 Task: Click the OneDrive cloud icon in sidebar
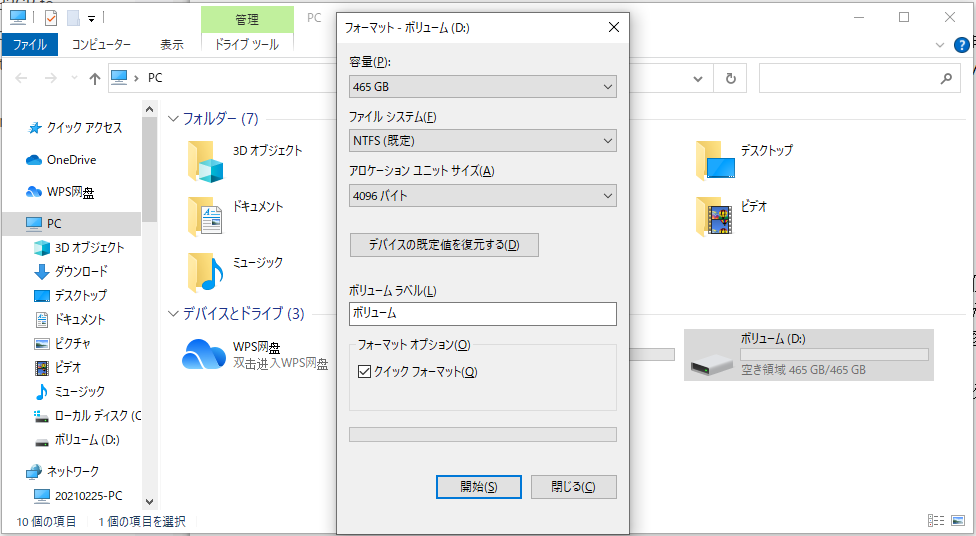coord(33,160)
